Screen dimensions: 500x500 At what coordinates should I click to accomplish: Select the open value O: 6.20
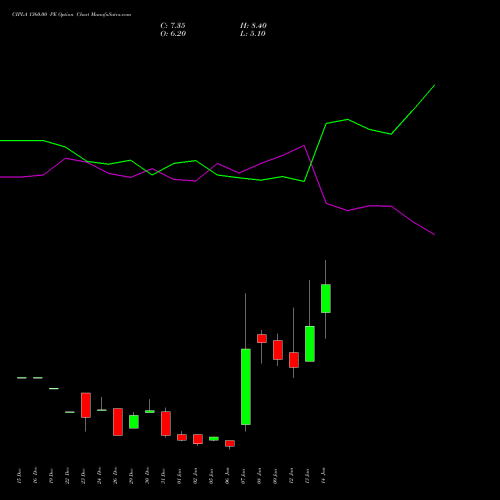173,34
